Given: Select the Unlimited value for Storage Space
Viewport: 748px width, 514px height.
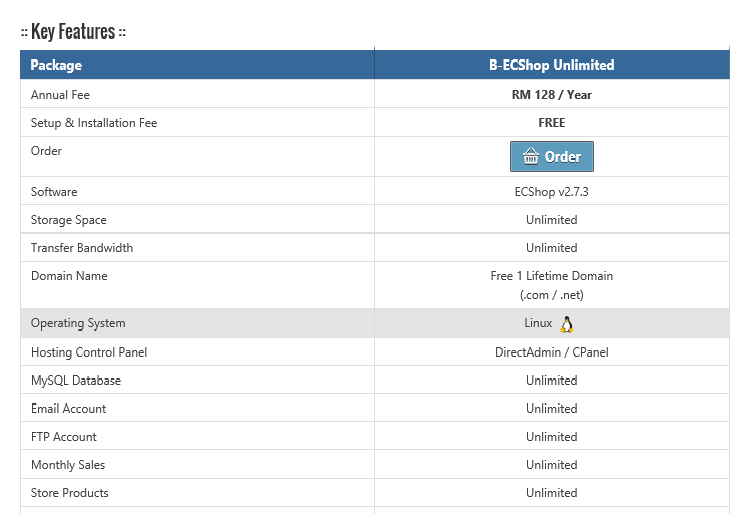Looking at the screenshot, I should coord(551,220).
